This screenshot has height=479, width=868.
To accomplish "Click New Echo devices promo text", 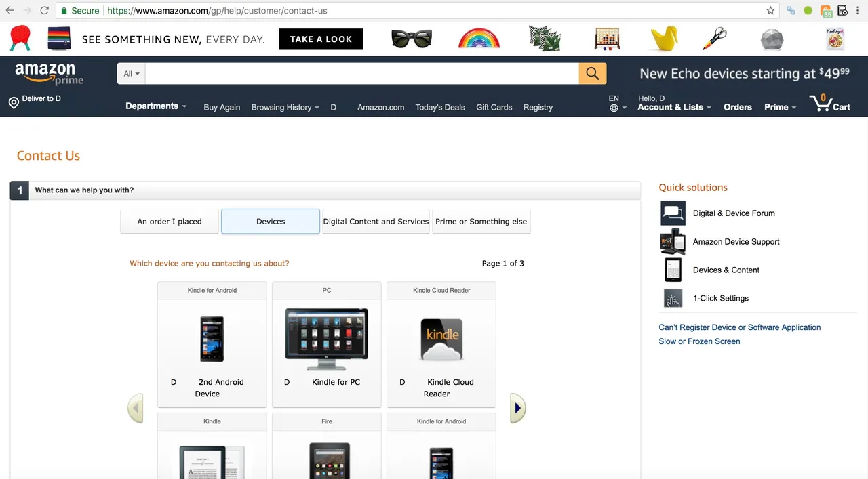I will point(745,74).
